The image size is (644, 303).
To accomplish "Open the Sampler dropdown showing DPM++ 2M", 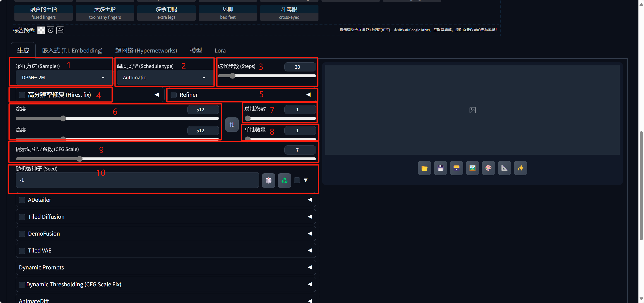I will 63,78.
